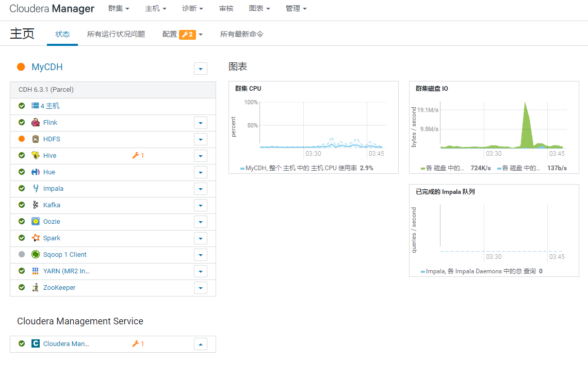This screenshot has height=378, width=588.
Task: Open the 4 主机 hosts link
Action: tap(50, 106)
